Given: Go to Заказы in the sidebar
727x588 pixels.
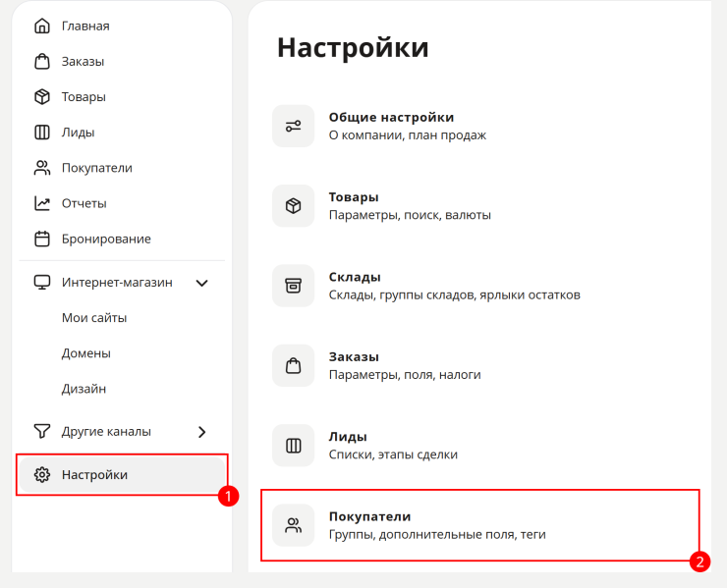Looking at the screenshot, I should (83, 62).
